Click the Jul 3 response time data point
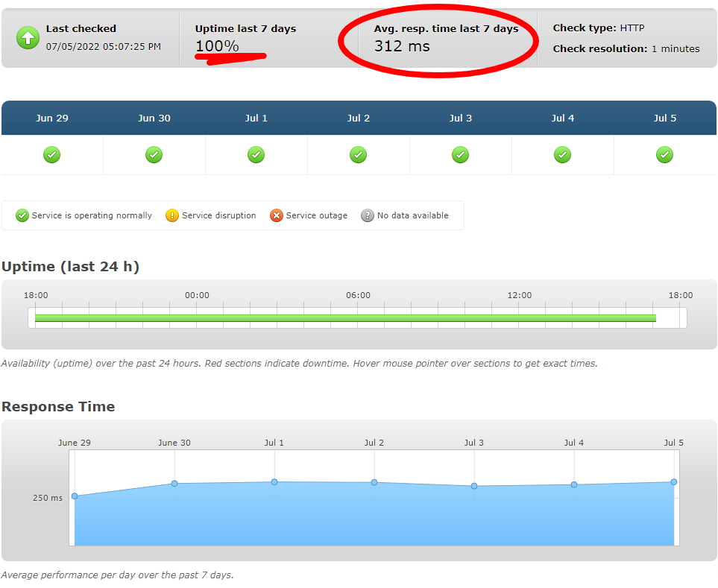 click(474, 486)
